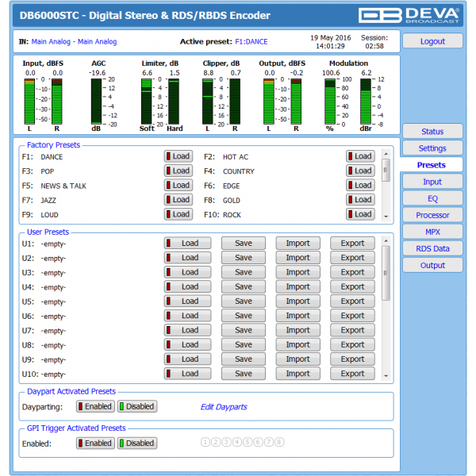Screen dimensions: 476x476
Task: Load factory preset F1 DANCE
Action: 178,156
